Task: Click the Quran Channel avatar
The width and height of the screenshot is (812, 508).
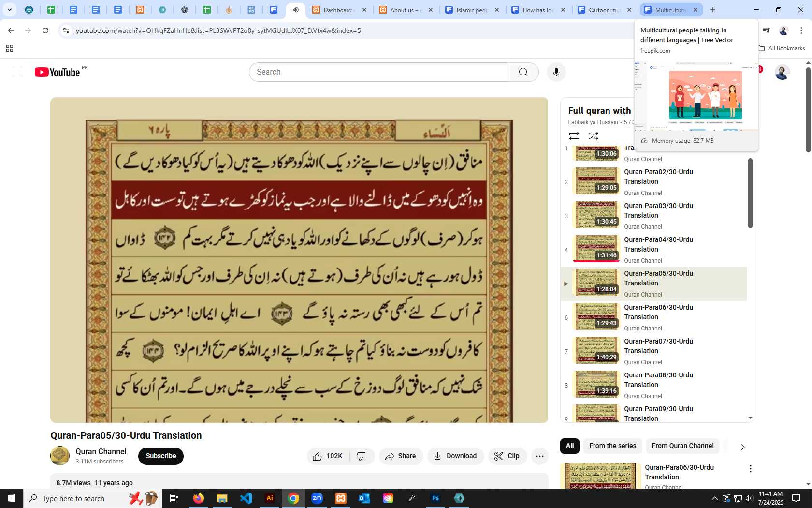Action: tap(60, 456)
